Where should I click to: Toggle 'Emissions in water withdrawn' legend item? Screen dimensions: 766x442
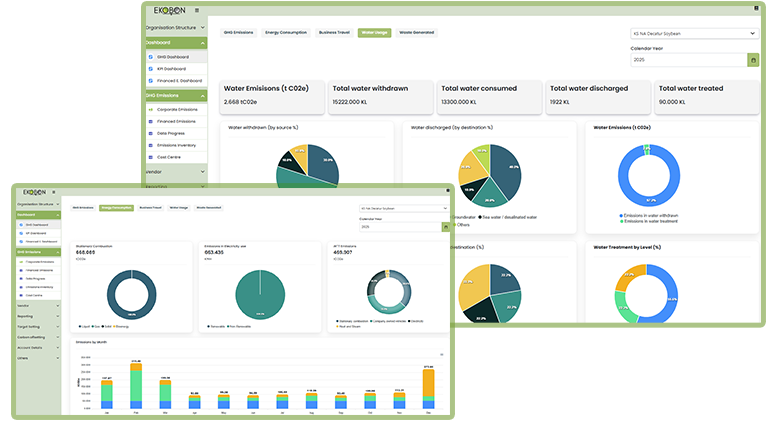651,215
